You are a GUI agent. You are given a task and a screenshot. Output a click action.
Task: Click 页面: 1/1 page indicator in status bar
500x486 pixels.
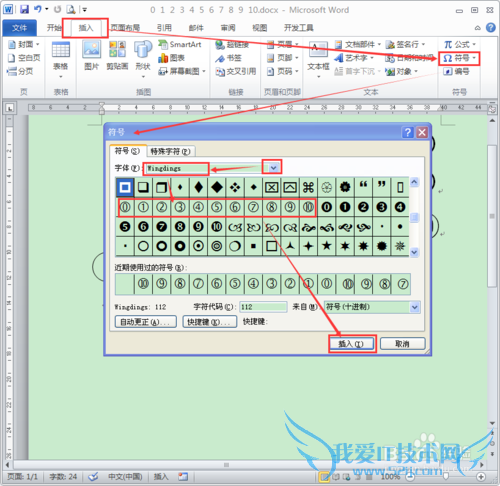[22, 477]
